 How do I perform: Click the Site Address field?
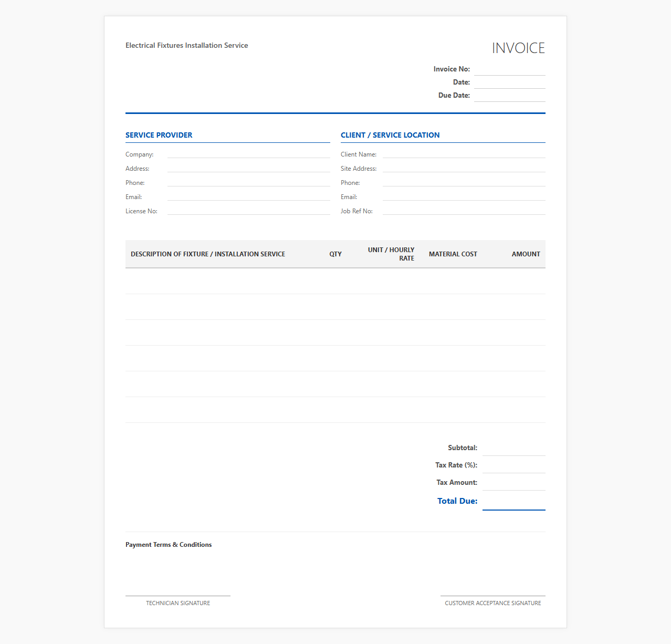pyautogui.click(x=464, y=169)
